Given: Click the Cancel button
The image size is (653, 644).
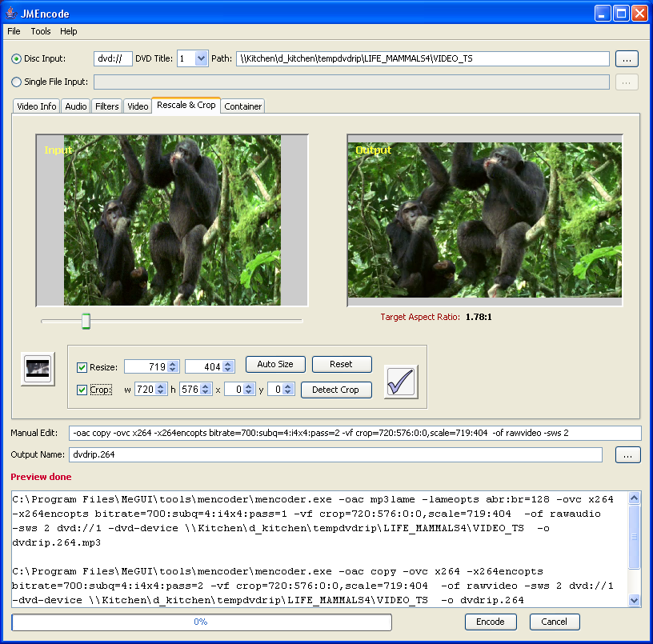Looking at the screenshot, I should 555,622.
